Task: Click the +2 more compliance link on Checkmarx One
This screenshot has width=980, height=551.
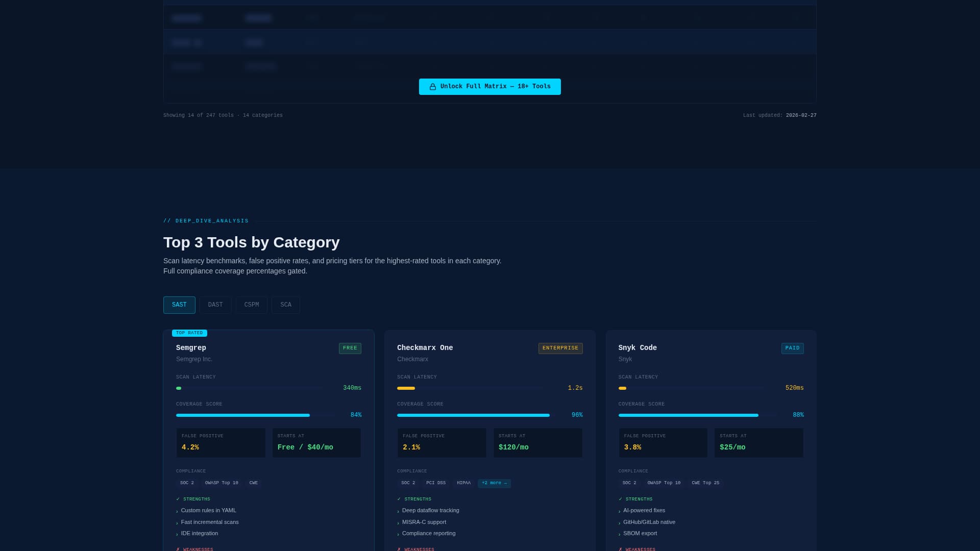Action: point(494,483)
